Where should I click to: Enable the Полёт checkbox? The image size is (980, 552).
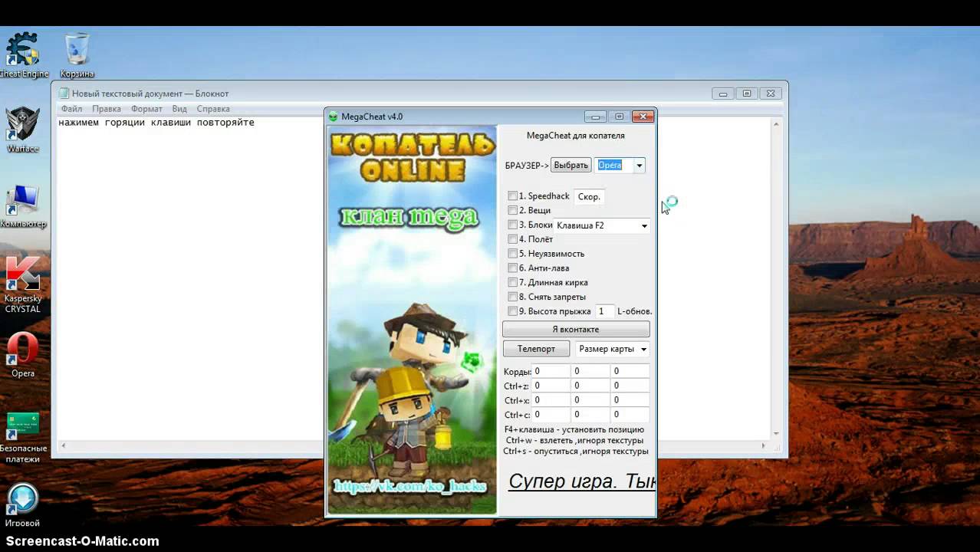(x=512, y=239)
